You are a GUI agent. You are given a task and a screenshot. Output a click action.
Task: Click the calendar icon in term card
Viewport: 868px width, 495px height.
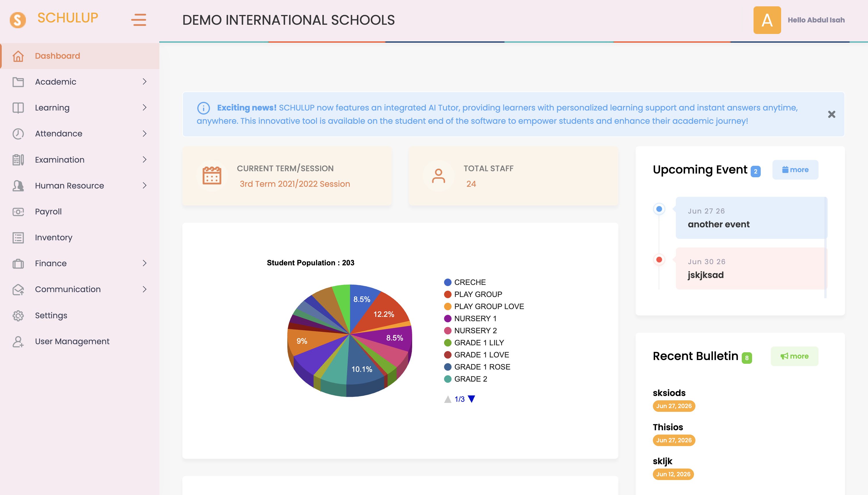point(212,176)
